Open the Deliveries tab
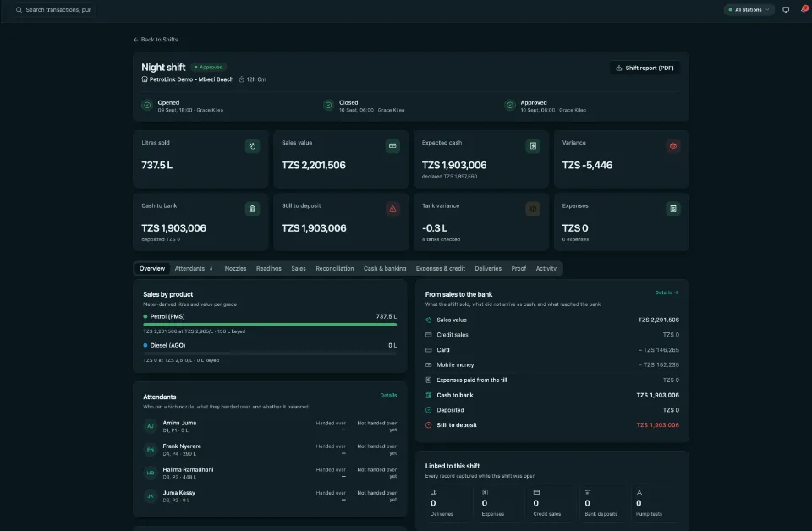812x531 pixels. (488, 269)
